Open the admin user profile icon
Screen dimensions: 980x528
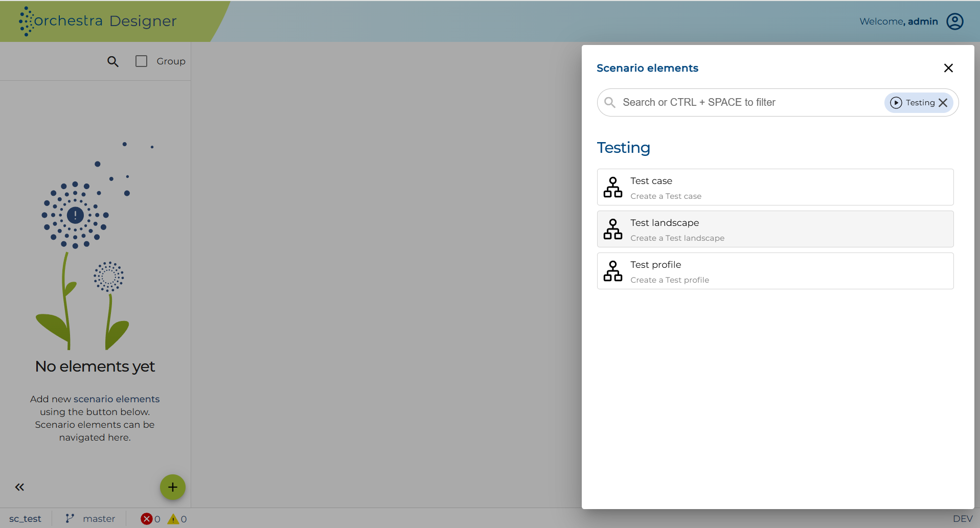coord(955,21)
